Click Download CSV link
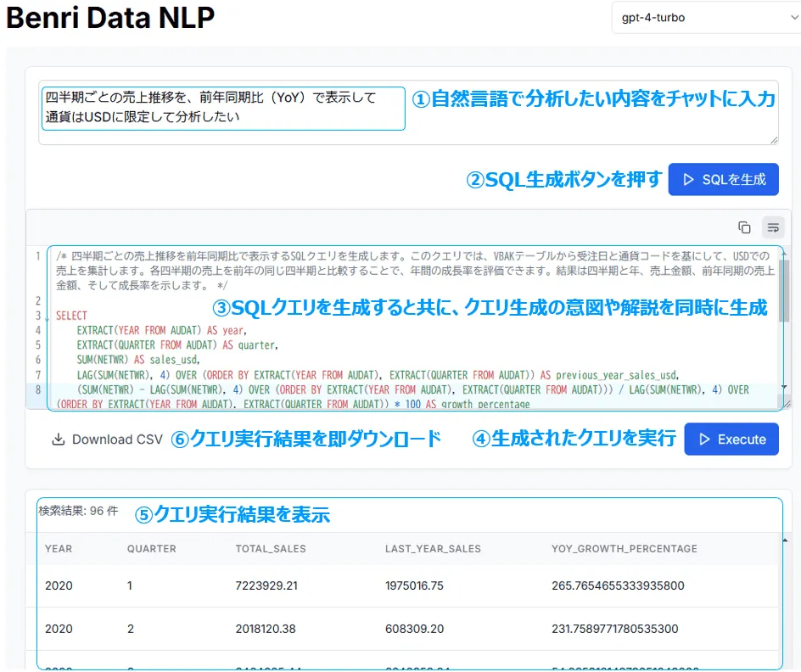The width and height of the screenshot is (801, 672). [x=107, y=440]
